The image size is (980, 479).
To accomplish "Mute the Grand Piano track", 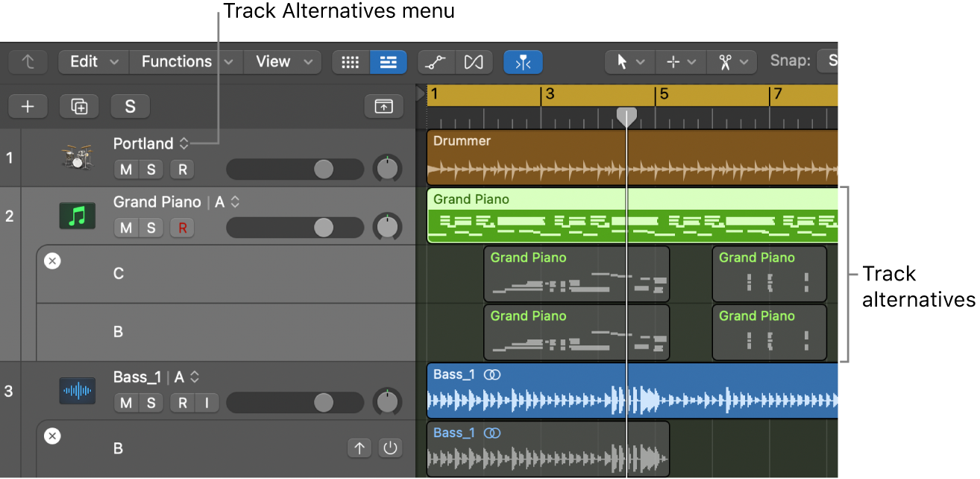I will [x=126, y=228].
